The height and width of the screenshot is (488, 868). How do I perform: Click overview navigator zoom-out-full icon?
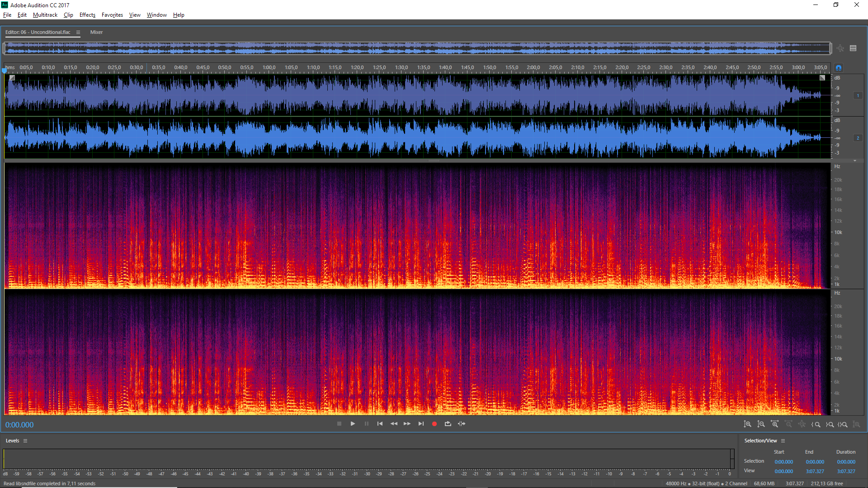pos(840,48)
